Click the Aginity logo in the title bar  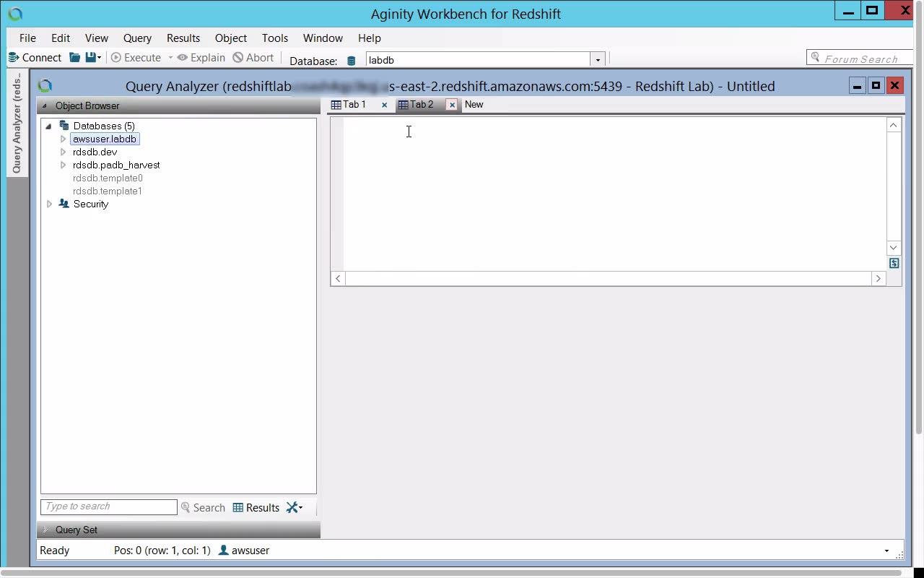(15, 14)
